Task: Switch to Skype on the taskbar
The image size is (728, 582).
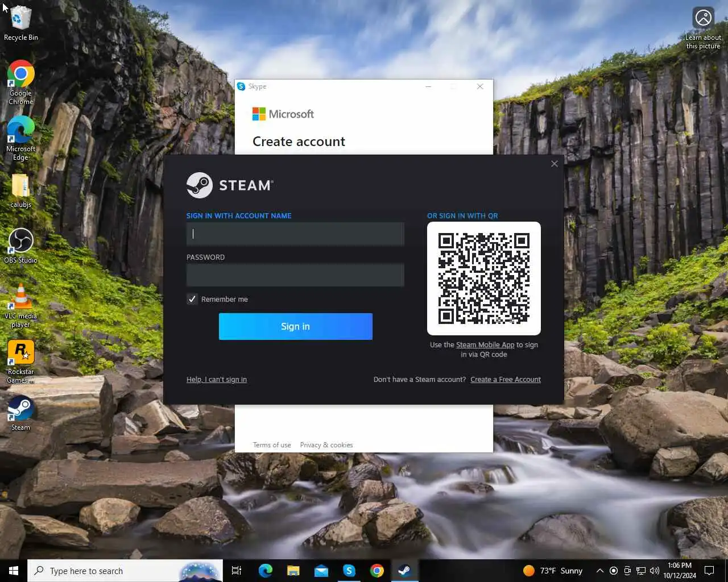Action: coord(349,571)
